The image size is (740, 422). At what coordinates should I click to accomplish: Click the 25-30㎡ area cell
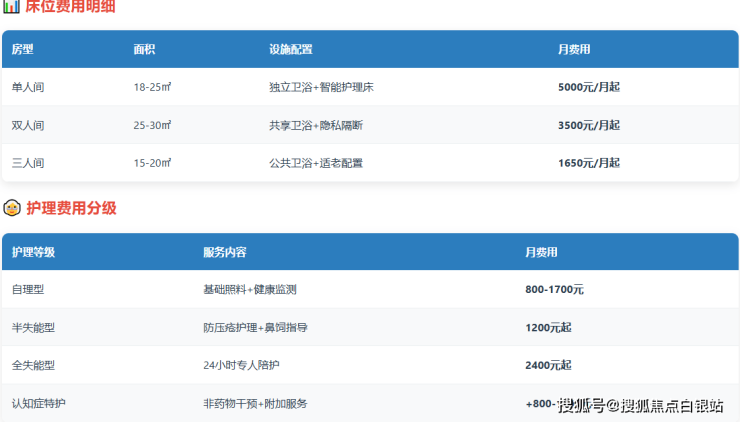click(152, 125)
